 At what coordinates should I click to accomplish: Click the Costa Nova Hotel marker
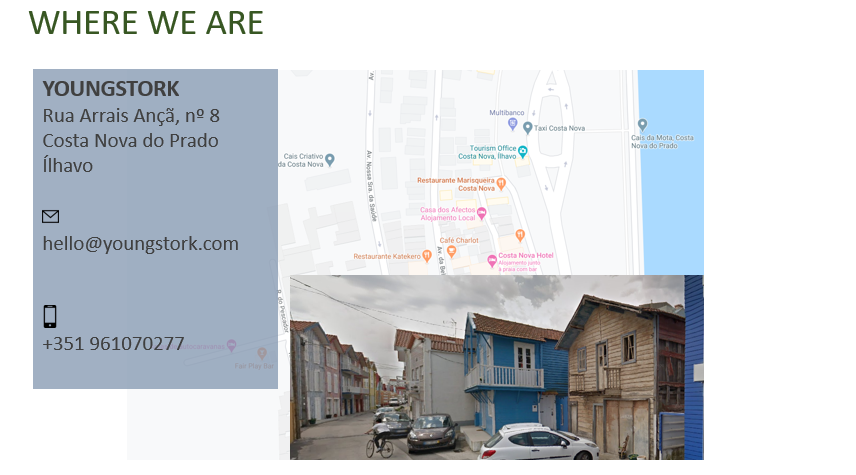492,260
